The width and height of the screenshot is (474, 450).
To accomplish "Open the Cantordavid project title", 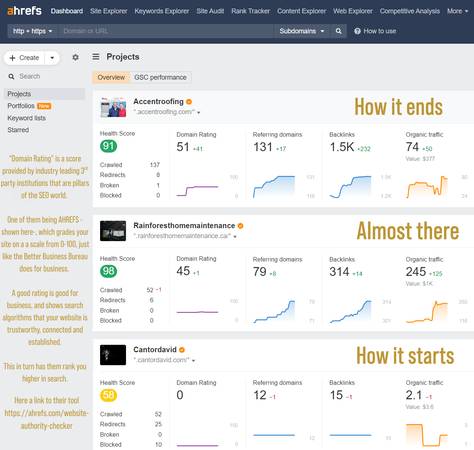I will pos(155,350).
